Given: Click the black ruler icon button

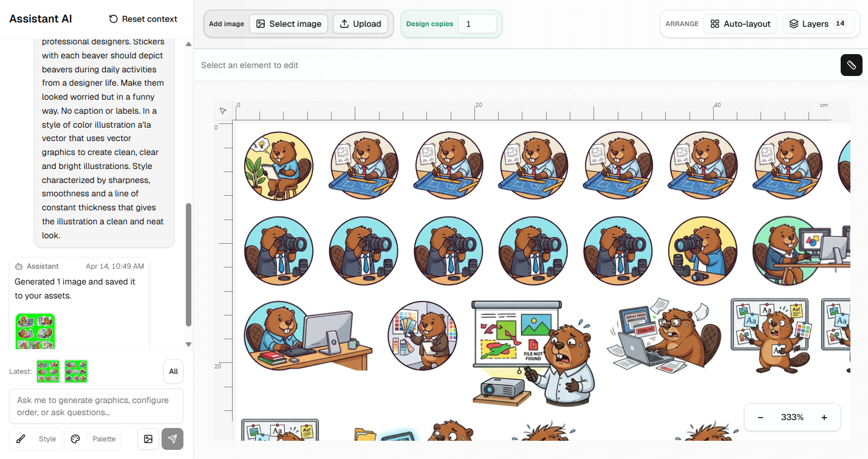Looking at the screenshot, I should click(x=851, y=65).
